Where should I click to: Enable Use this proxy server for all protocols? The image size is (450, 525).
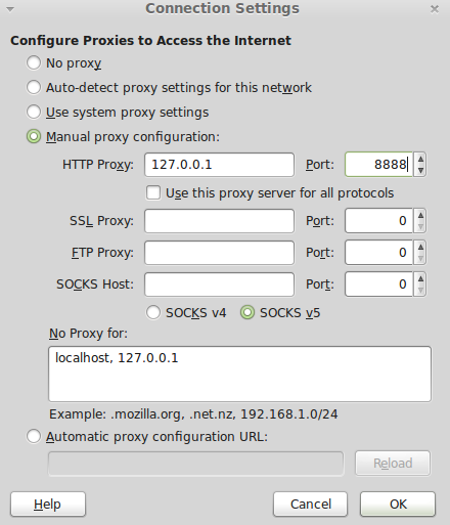pyautogui.click(x=153, y=193)
